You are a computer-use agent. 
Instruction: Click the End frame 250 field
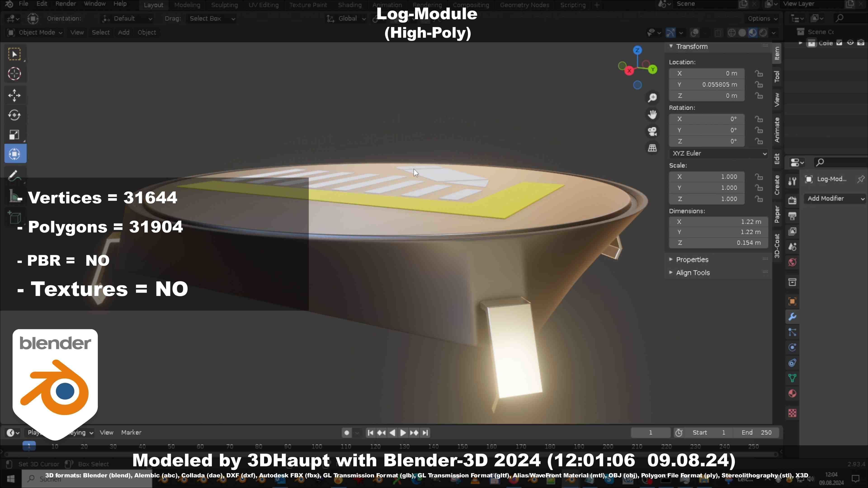(757, 433)
